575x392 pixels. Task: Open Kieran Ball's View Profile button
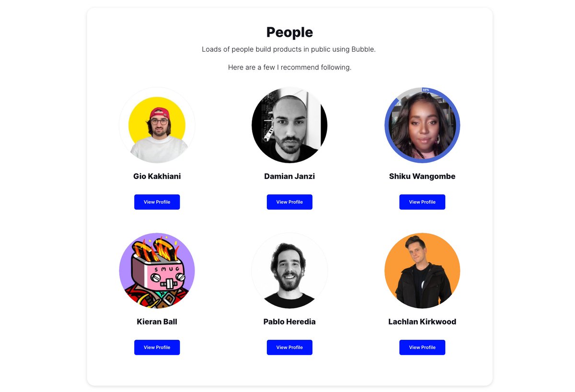pos(157,347)
